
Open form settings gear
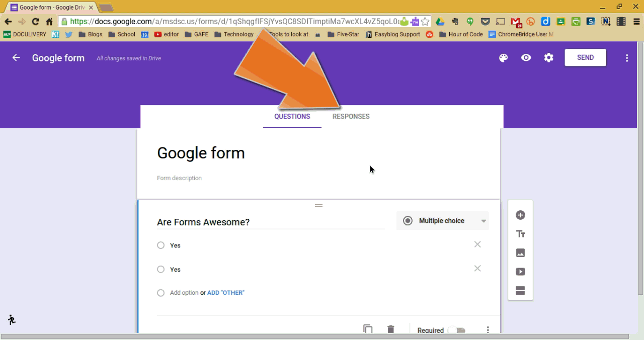(548, 57)
